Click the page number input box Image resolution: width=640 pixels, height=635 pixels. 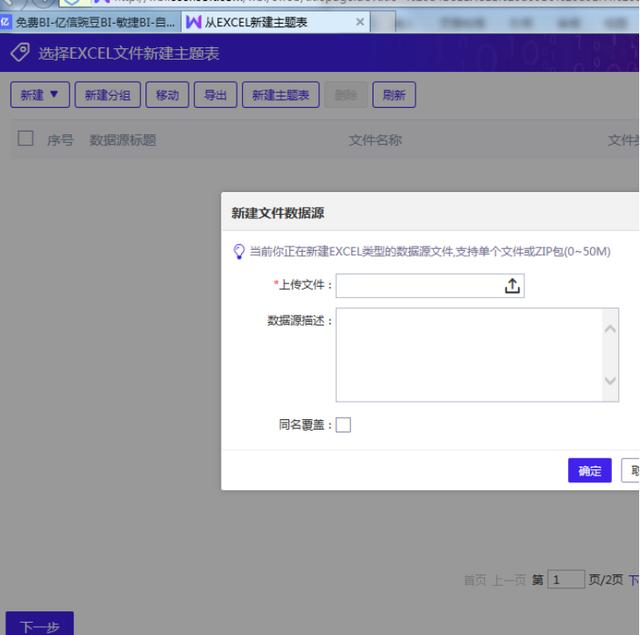coord(566,579)
